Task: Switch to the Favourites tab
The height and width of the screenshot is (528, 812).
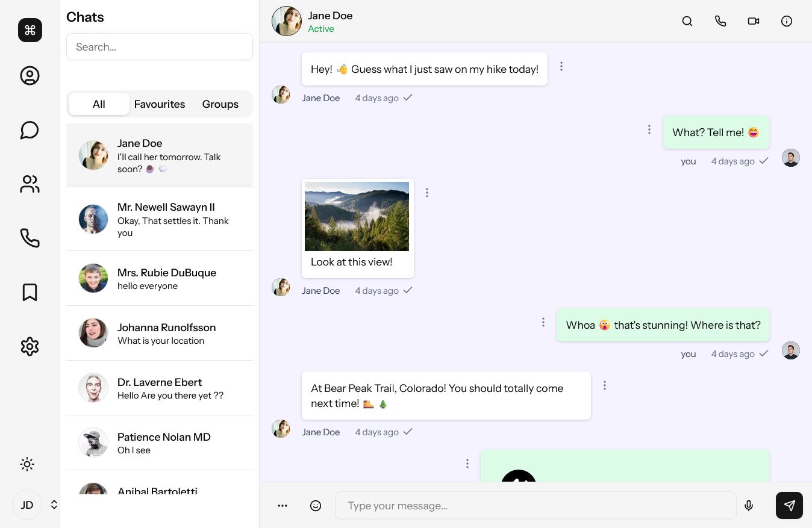Action: 160,104
